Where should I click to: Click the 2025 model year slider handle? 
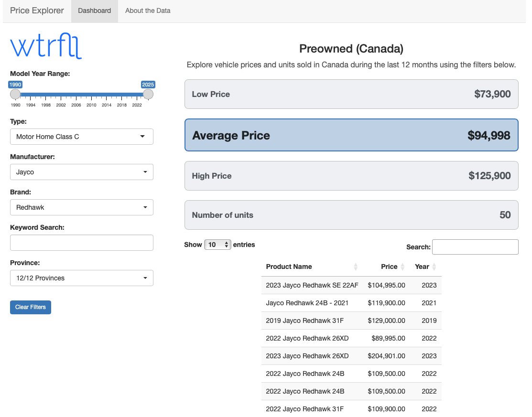pyautogui.click(x=148, y=94)
